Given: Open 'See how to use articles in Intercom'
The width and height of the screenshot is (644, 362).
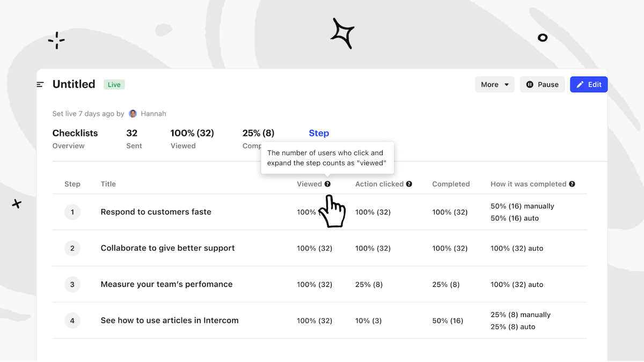Looking at the screenshot, I should [x=170, y=321].
